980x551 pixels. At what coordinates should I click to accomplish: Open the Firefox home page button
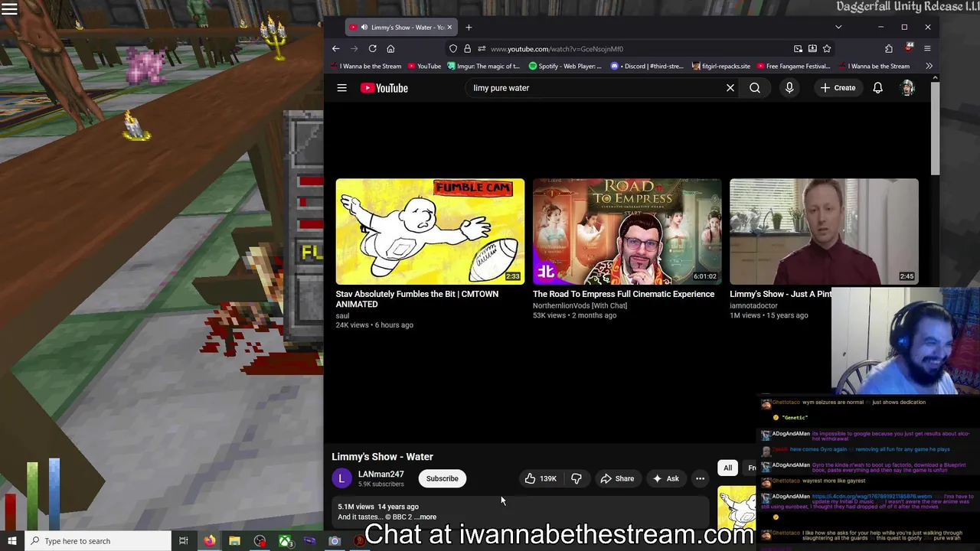[x=390, y=49]
